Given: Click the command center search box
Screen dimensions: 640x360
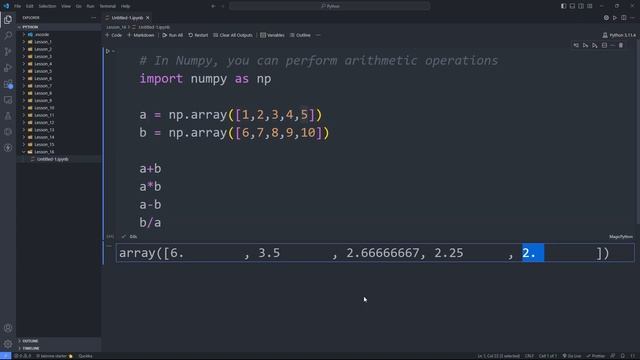Looking at the screenshot, I should [329, 6].
